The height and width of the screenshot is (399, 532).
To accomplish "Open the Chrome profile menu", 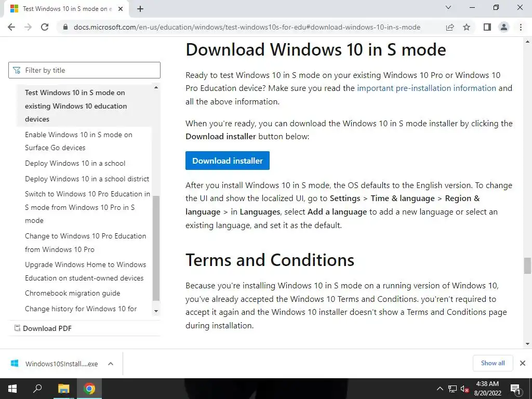I will (504, 27).
